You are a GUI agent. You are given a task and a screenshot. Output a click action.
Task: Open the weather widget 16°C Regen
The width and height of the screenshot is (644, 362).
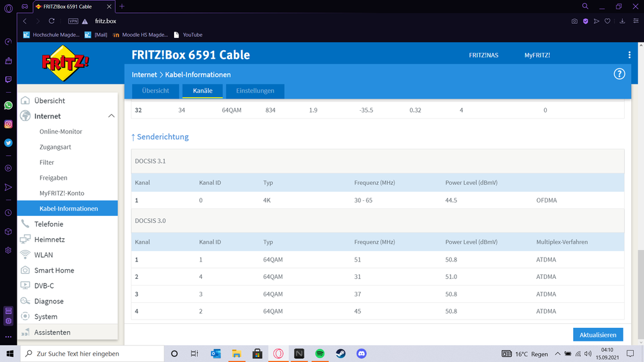tap(525, 354)
